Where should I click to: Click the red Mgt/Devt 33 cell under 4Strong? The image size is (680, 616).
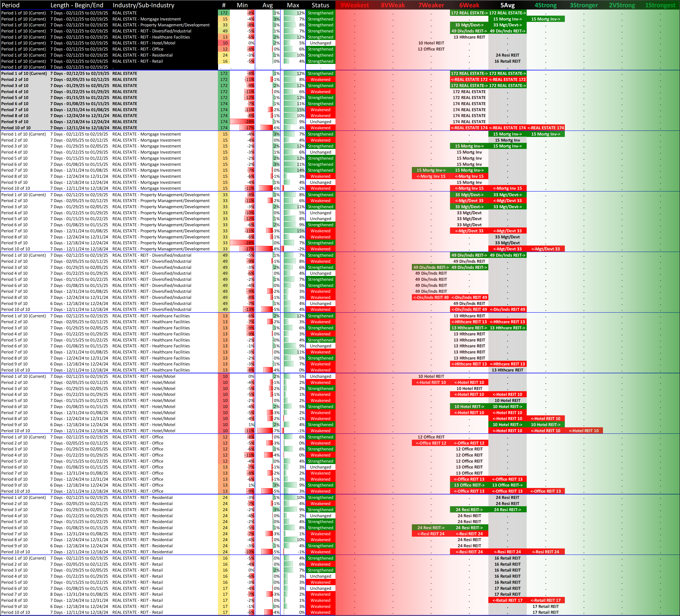point(546,249)
